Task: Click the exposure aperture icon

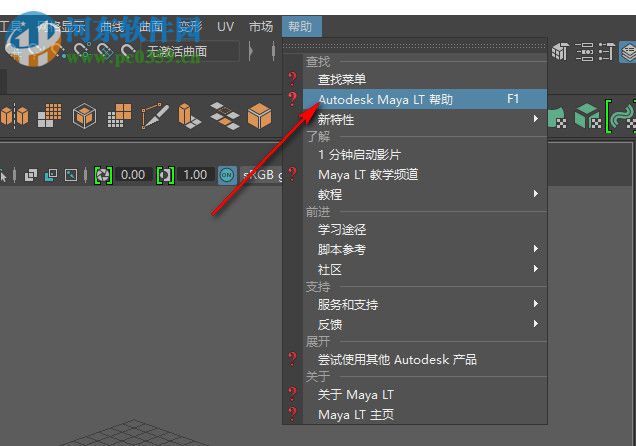Action: 103,175
